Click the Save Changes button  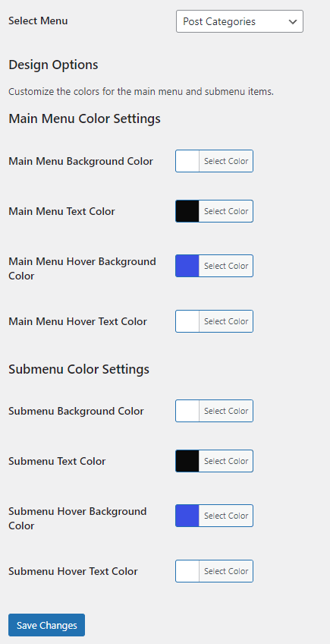tap(47, 625)
